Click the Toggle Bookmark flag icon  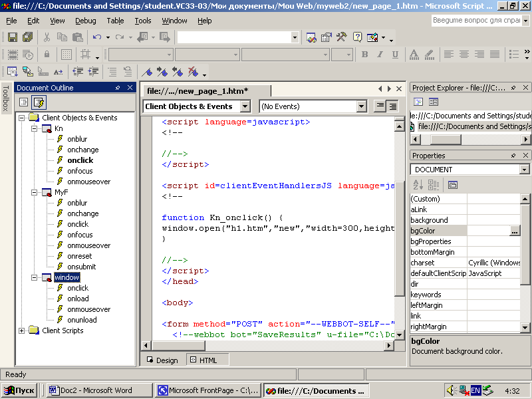[x=146, y=72]
